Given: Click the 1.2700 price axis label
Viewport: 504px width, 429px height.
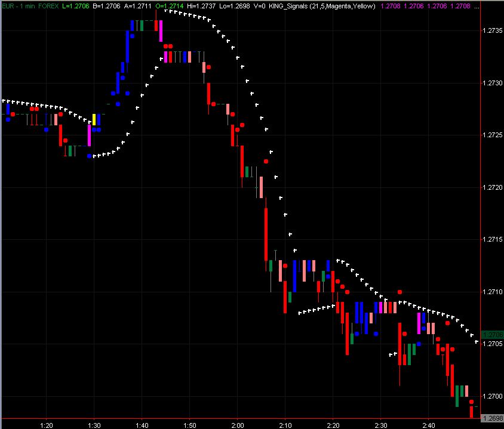Looking at the screenshot, I should [x=493, y=396].
